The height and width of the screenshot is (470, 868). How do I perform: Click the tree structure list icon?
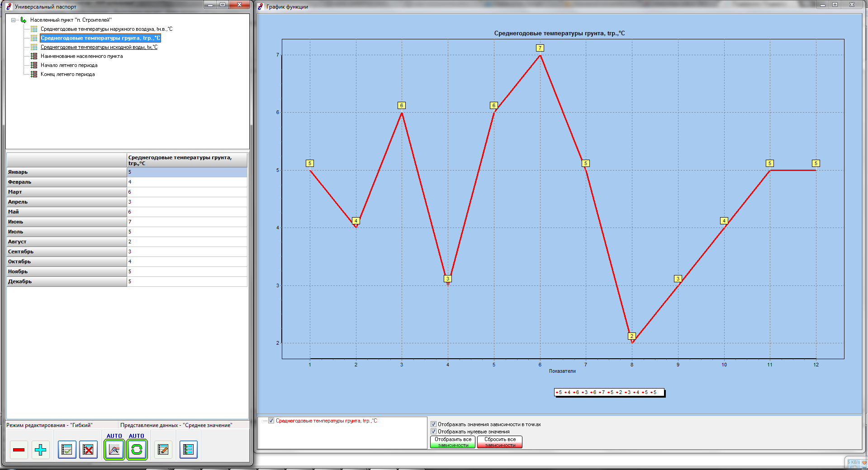coord(189,450)
